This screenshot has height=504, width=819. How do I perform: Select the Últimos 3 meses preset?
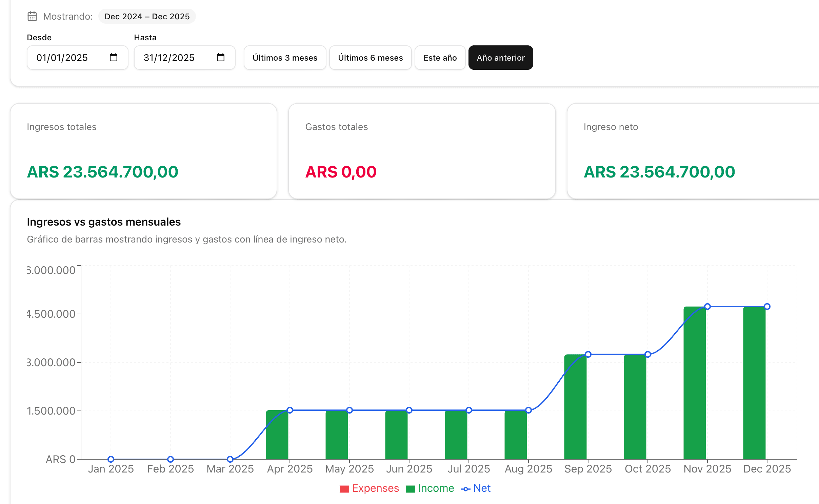(285, 58)
